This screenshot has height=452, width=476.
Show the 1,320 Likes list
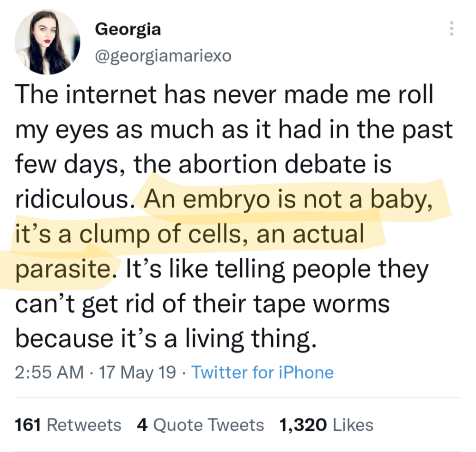326,425
